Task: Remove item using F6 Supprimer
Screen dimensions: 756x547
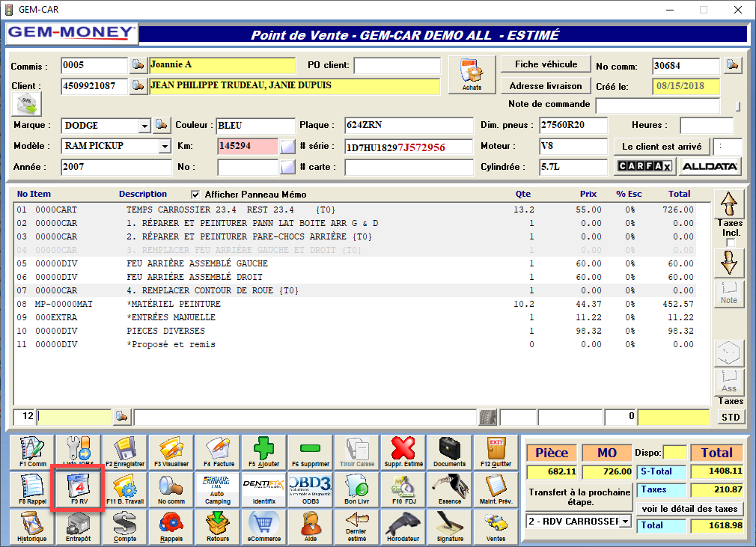Action: coord(311,452)
